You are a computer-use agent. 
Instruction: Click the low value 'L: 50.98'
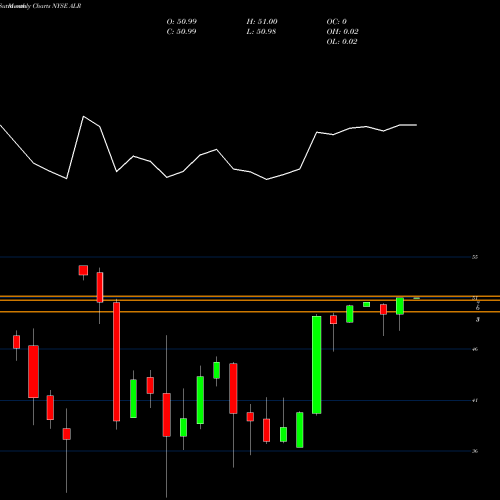[x=261, y=32]
